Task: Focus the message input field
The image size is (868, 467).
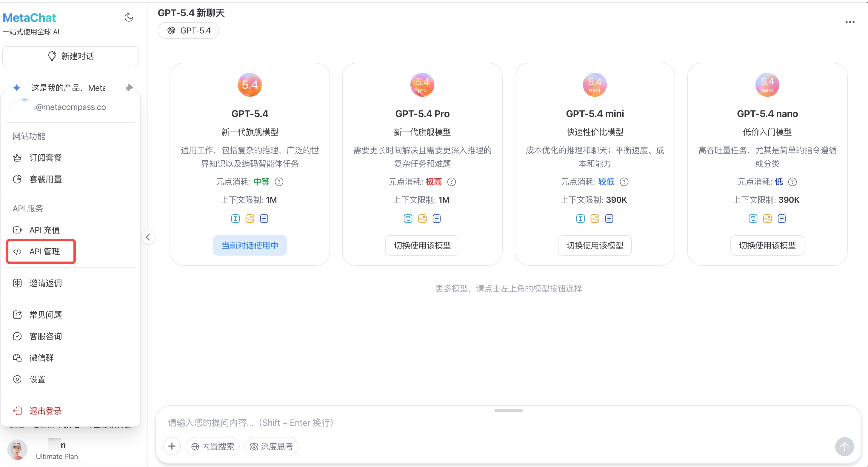Action: (508, 423)
